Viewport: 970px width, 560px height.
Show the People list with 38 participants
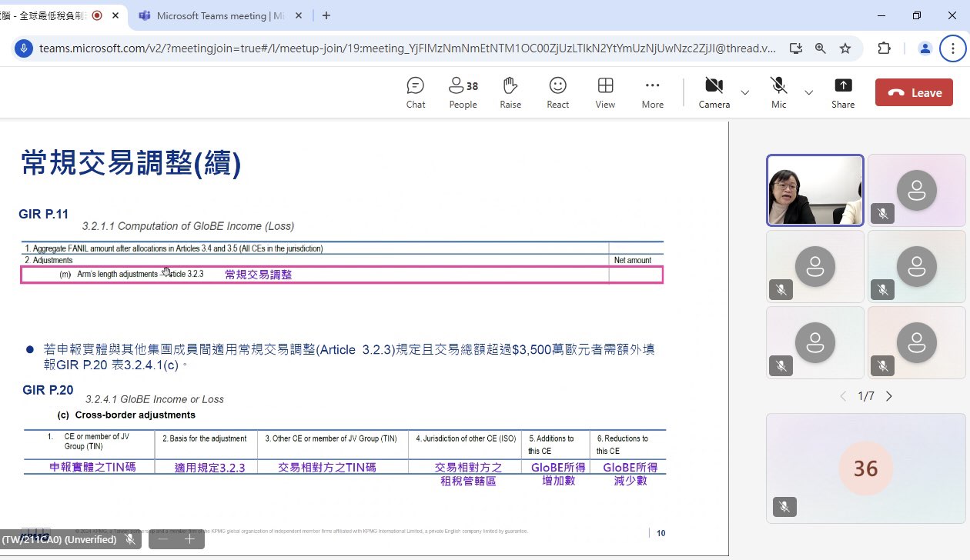(x=463, y=92)
